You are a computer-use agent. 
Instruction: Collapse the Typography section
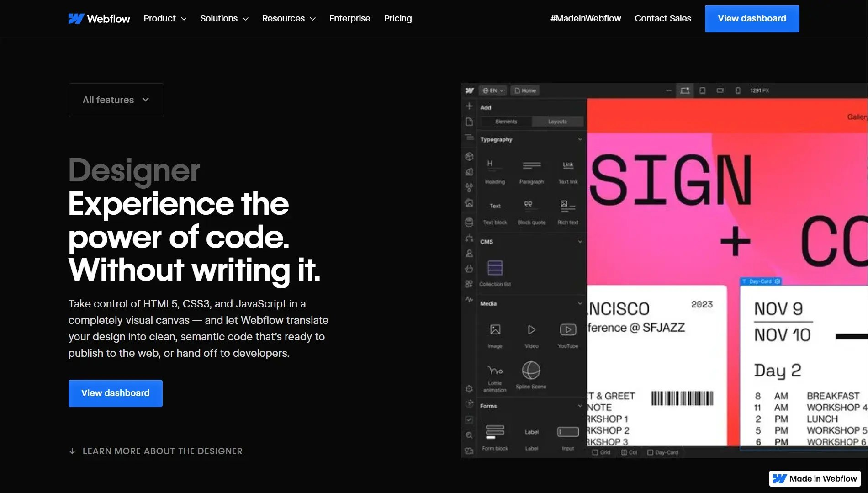(x=580, y=139)
